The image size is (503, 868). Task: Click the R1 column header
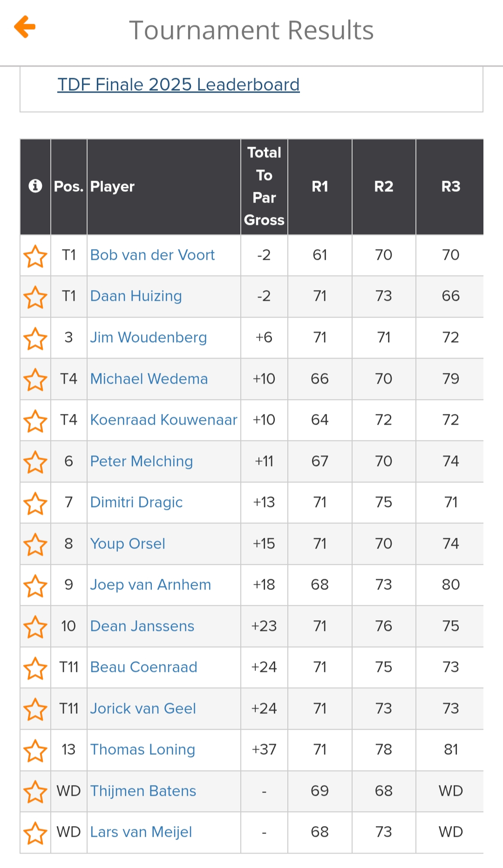pyautogui.click(x=320, y=186)
